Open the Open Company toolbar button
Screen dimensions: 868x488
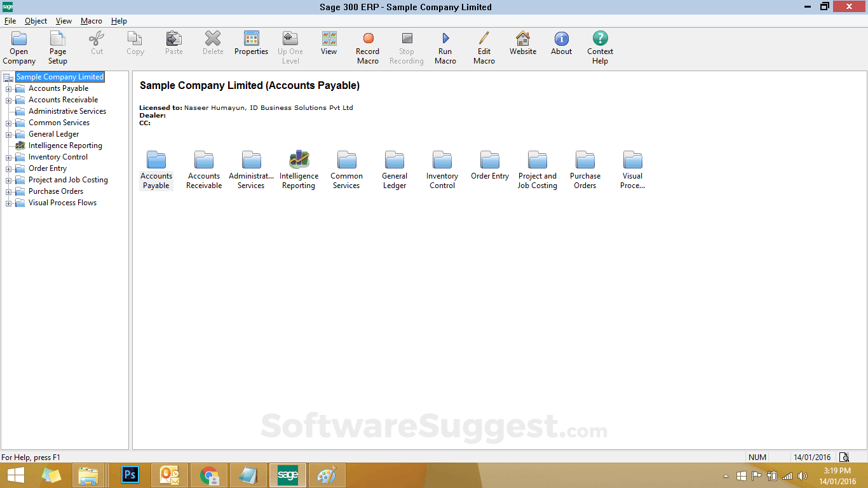pos(19,48)
